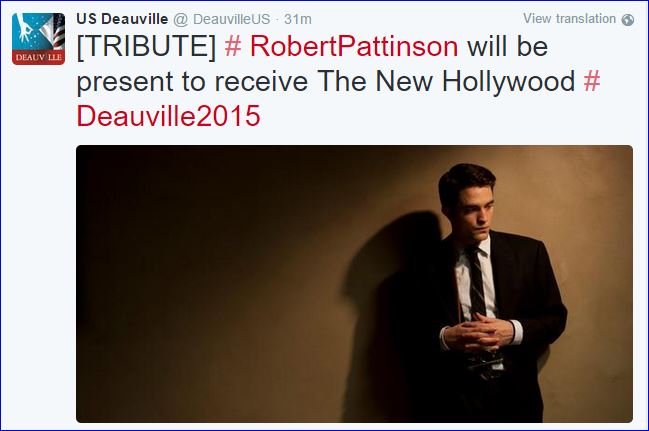Click the @ symbol before DeauvilleUS
This screenshot has width=649, height=431.
pyautogui.click(x=180, y=19)
